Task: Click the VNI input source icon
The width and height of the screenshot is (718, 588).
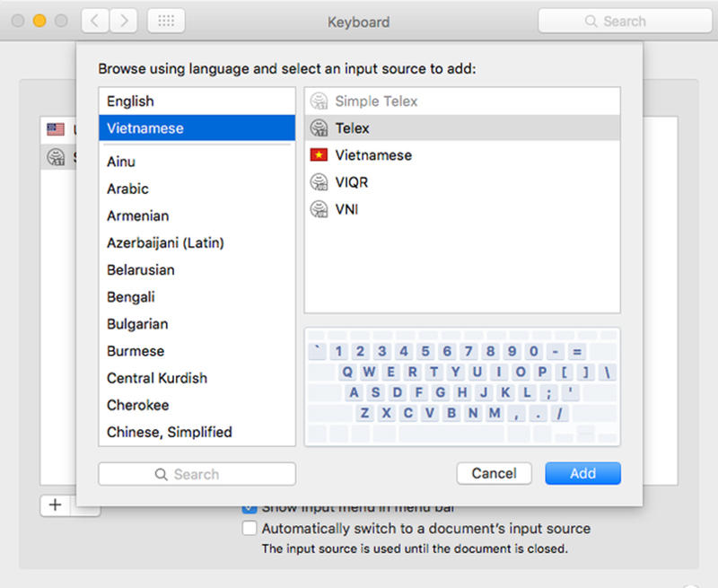Action: click(318, 209)
